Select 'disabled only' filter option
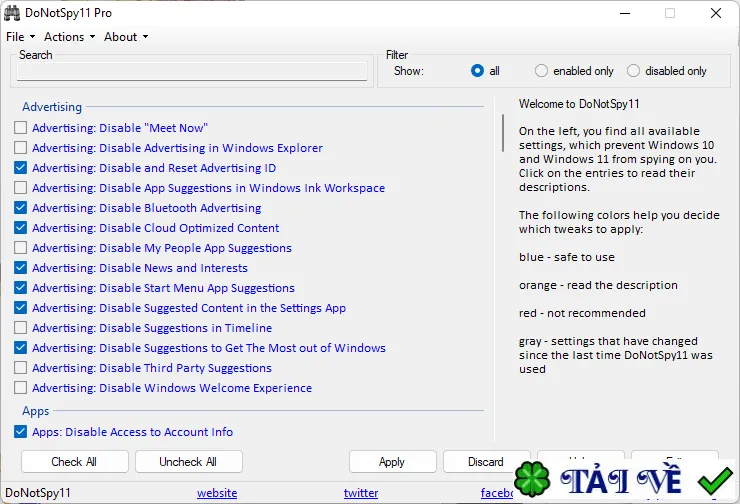Screen dimensions: 740x504 [633, 71]
